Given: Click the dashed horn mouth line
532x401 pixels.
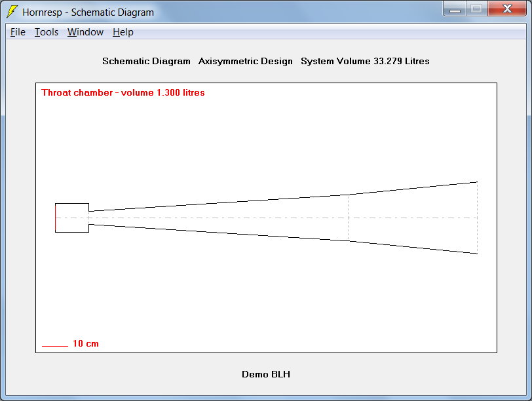Looking at the screenshot, I should coord(477,218).
